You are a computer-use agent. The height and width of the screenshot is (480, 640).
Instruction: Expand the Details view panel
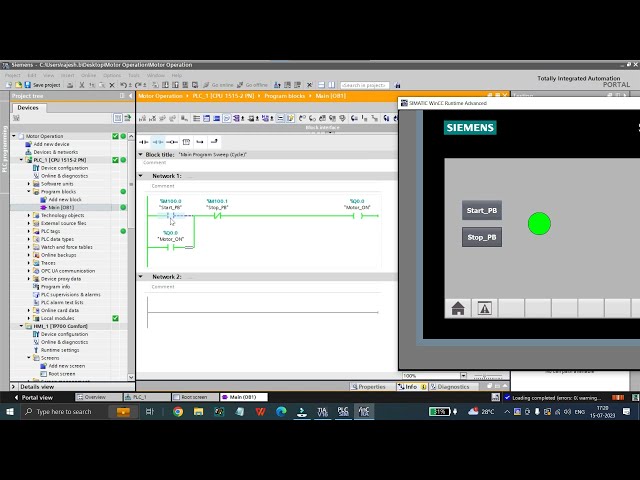13,387
